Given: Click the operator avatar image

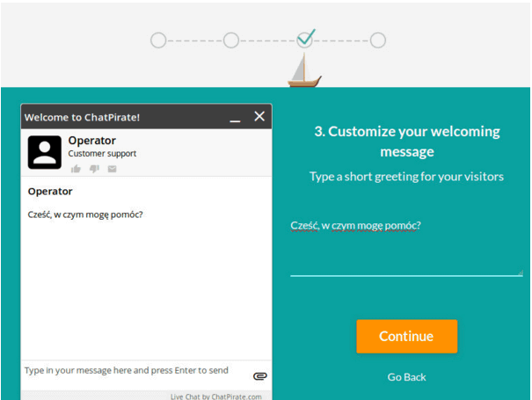Looking at the screenshot, I should tap(45, 152).
